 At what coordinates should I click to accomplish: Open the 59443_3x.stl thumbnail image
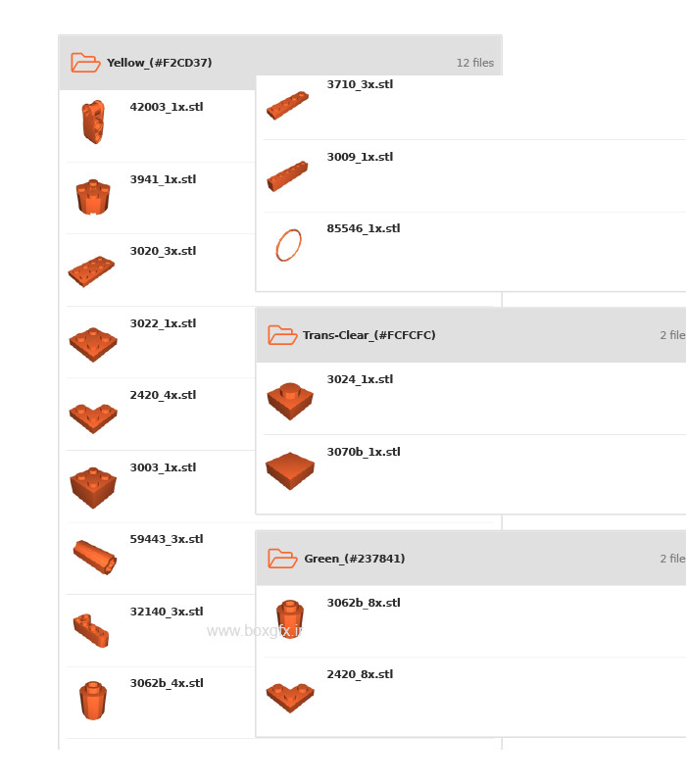tap(94, 556)
